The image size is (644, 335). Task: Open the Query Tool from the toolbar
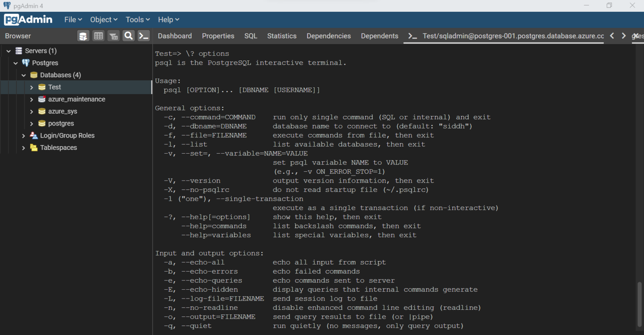click(x=83, y=36)
